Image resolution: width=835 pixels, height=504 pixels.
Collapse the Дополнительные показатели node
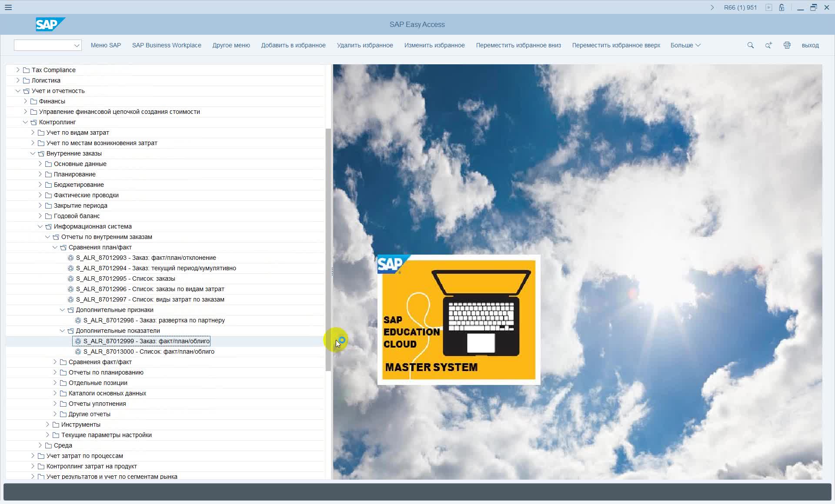[x=62, y=331]
